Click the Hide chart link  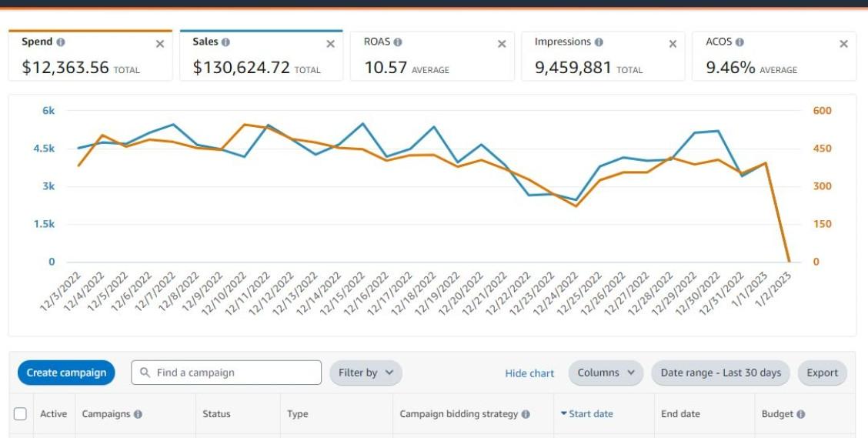pyautogui.click(x=529, y=373)
